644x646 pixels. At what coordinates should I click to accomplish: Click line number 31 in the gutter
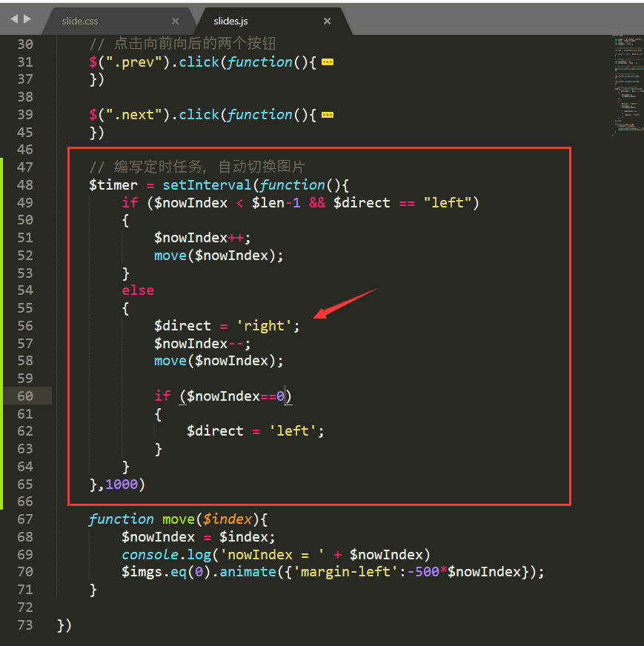(x=25, y=62)
